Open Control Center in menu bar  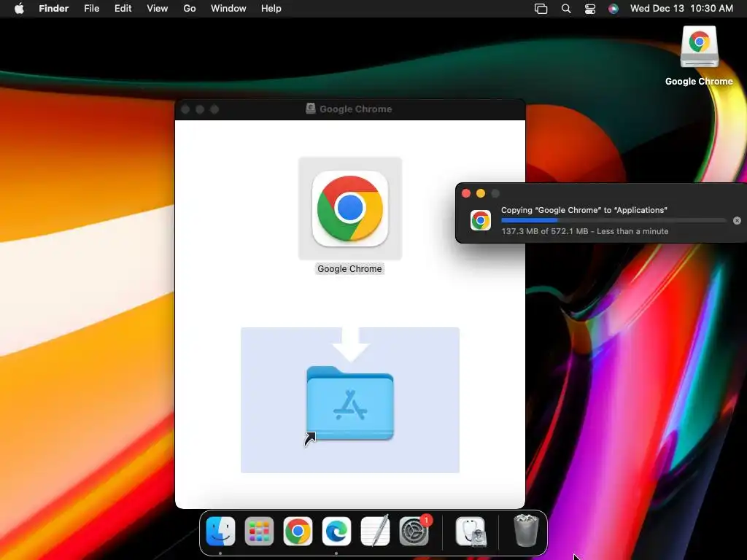589,9
